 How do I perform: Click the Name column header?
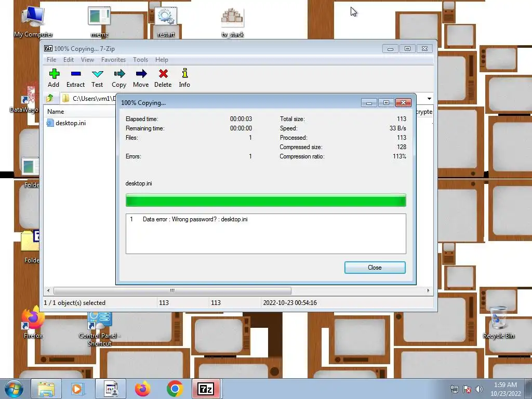(x=56, y=112)
